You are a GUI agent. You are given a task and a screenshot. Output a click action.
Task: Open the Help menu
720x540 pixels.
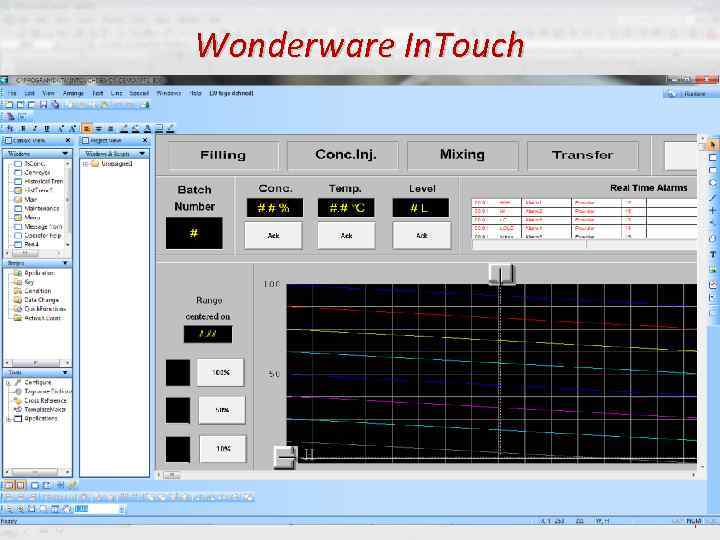(x=196, y=93)
